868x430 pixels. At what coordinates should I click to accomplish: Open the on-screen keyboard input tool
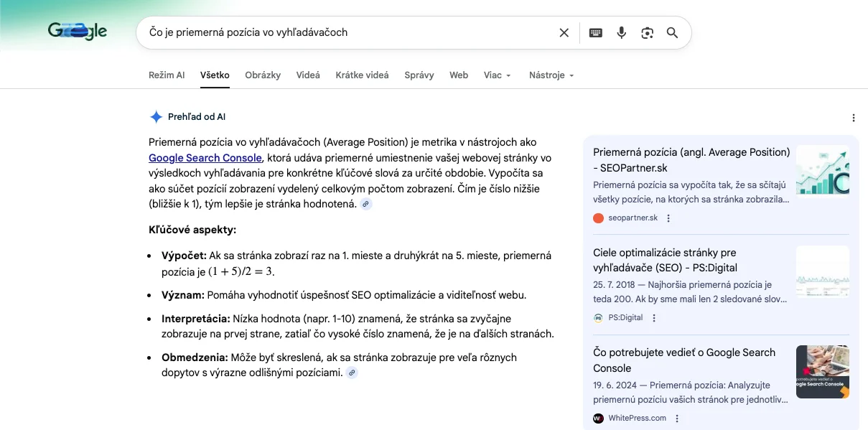[595, 32]
